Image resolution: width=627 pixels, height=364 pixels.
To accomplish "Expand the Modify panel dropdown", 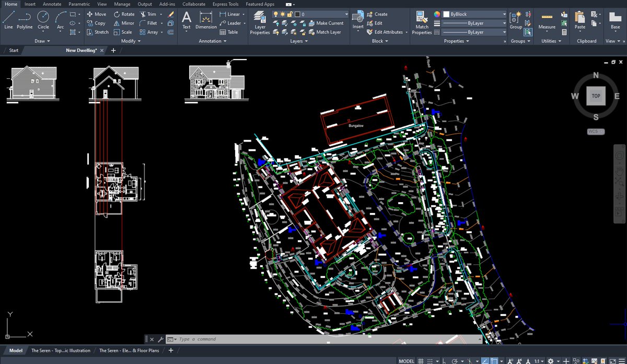I will 131,41.
